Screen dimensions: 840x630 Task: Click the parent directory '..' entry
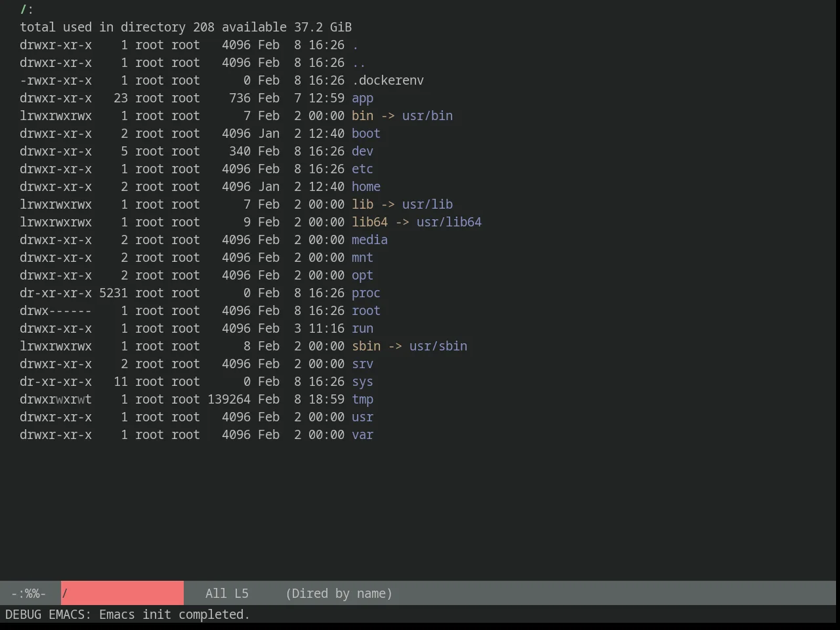pyautogui.click(x=359, y=63)
